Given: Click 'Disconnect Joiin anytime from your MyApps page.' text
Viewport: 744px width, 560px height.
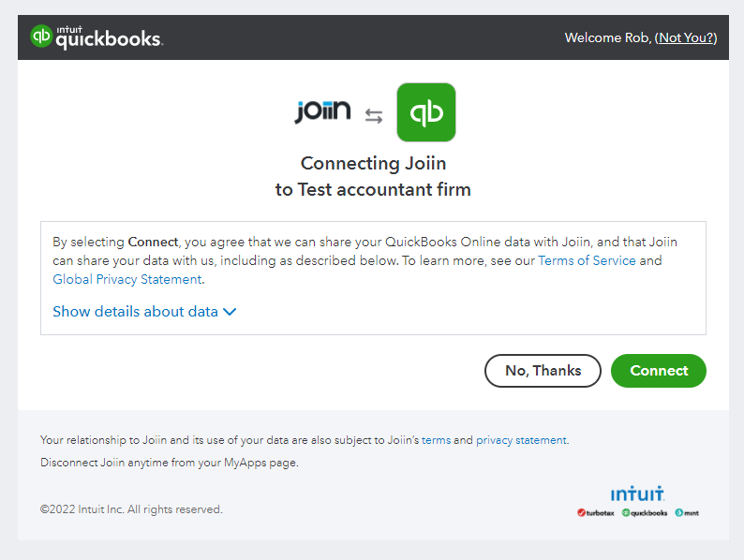Looking at the screenshot, I should (x=170, y=463).
